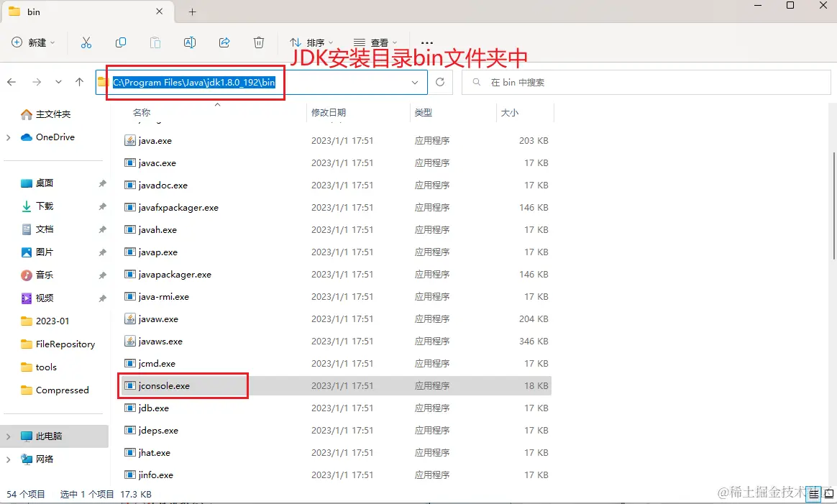This screenshot has height=504, width=837.
Task: Select the java-rmi.exe file
Action: (x=337, y=297)
